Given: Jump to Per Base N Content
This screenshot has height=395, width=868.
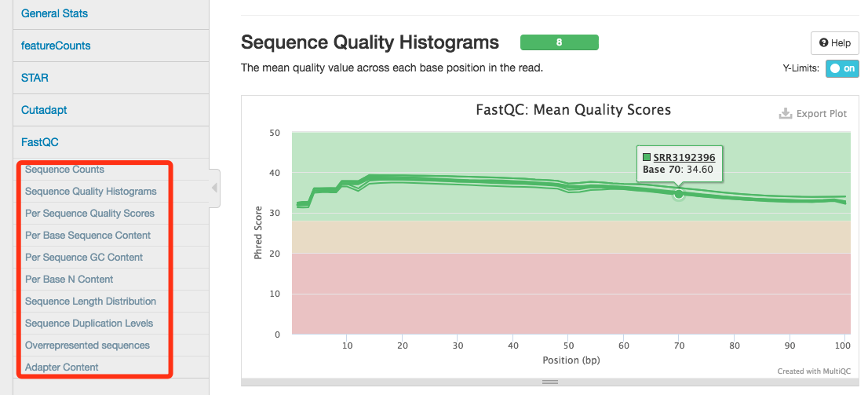Looking at the screenshot, I should pyautogui.click(x=69, y=280).
